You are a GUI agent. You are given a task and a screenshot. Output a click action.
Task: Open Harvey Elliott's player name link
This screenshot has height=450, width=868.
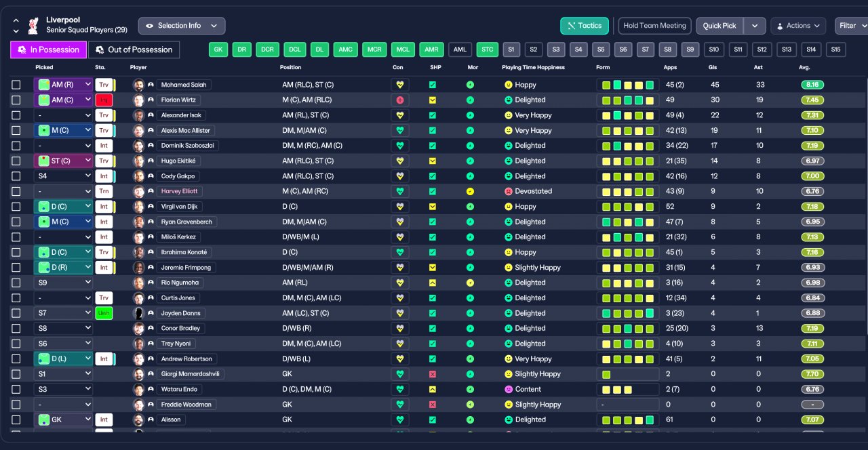click(x=179, y=191)
